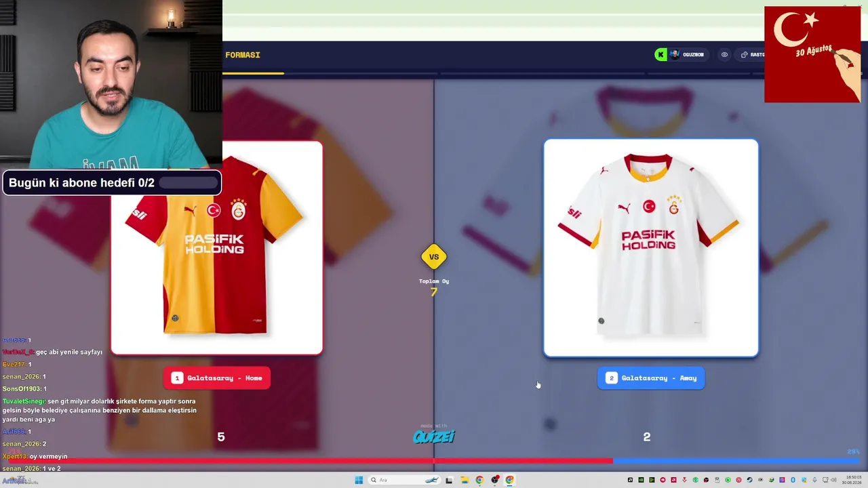Click the 'Bugün ki abone hedefi 0/2' goal bar

coord(112,183)
